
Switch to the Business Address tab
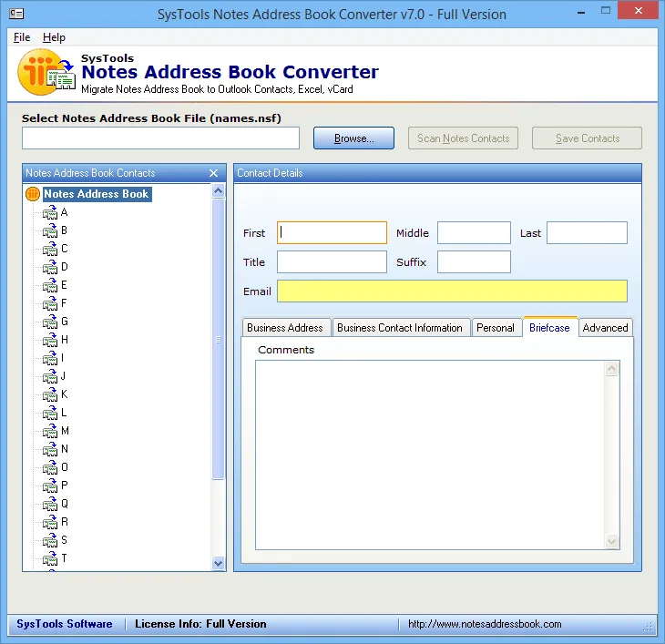[285, 328]
